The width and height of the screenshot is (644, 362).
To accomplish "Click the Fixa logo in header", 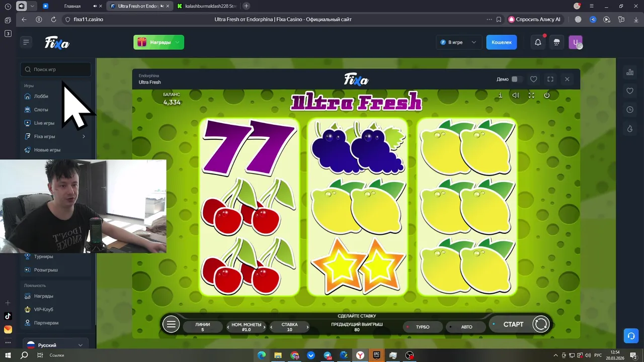I will 57,43.
